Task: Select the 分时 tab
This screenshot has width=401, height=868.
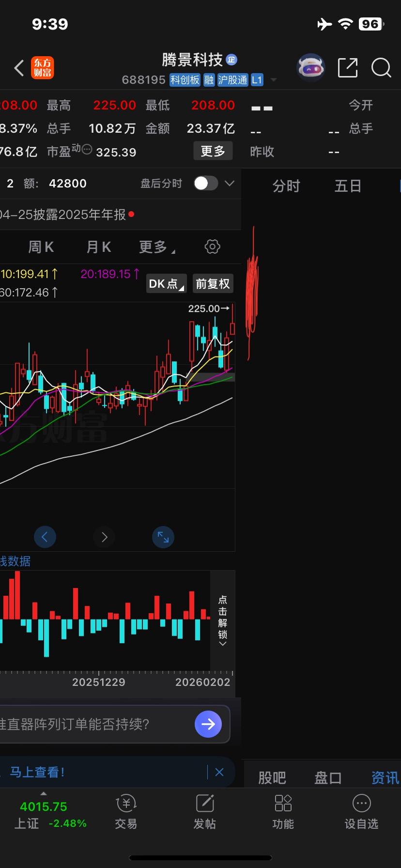Action: (x=286, y=186)
